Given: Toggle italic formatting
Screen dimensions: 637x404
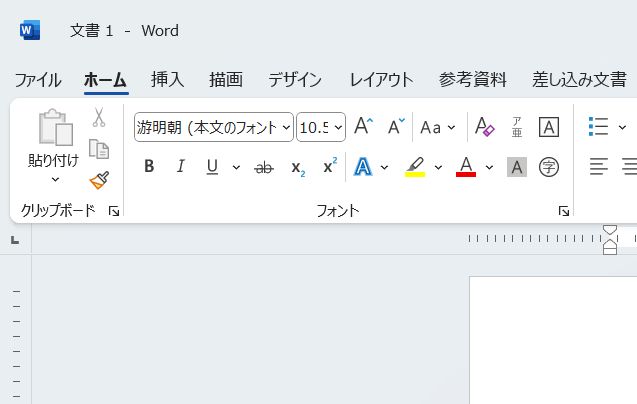Looking at the screenshot, I should pyautogui.click(x=181, y=166).
